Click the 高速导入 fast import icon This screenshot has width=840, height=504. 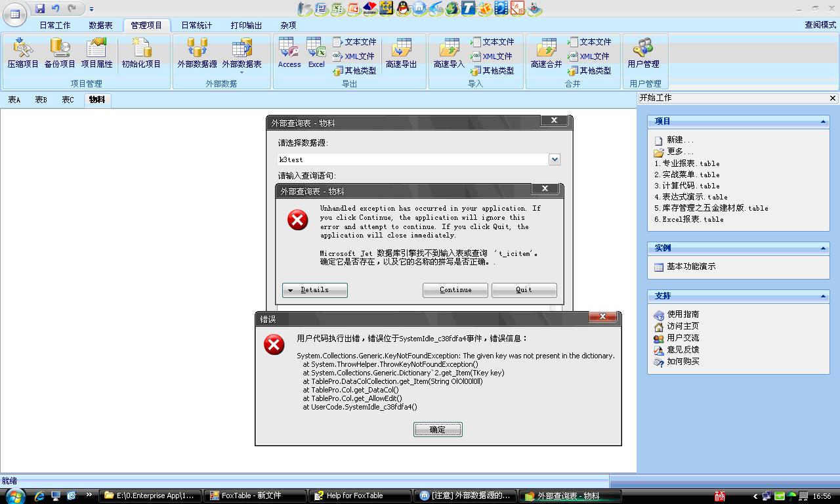[x=449, y=53]
